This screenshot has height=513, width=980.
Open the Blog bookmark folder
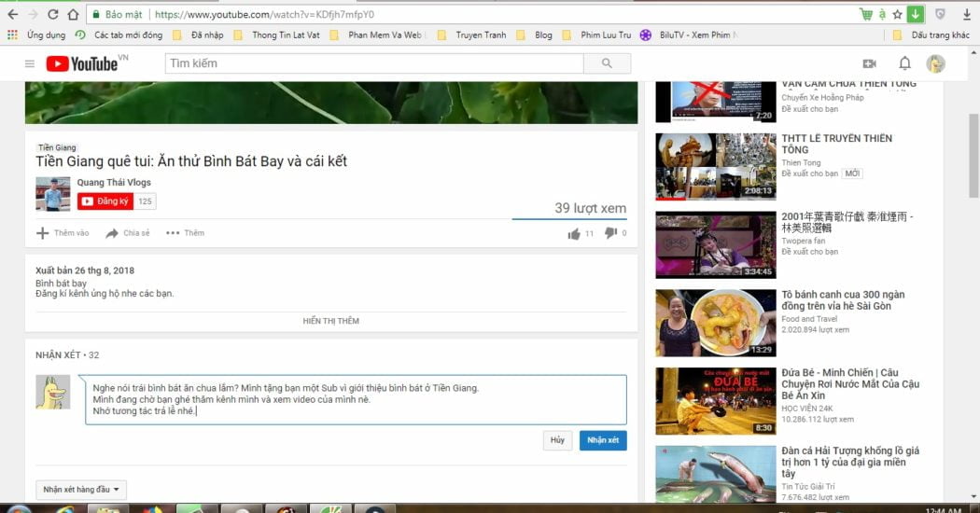click(x=535, y=35)
